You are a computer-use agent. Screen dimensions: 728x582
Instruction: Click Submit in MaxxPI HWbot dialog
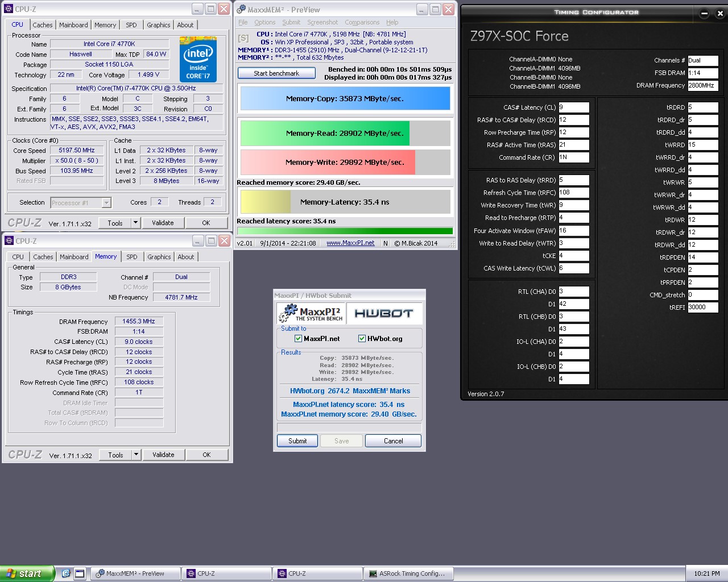[297, 441]
